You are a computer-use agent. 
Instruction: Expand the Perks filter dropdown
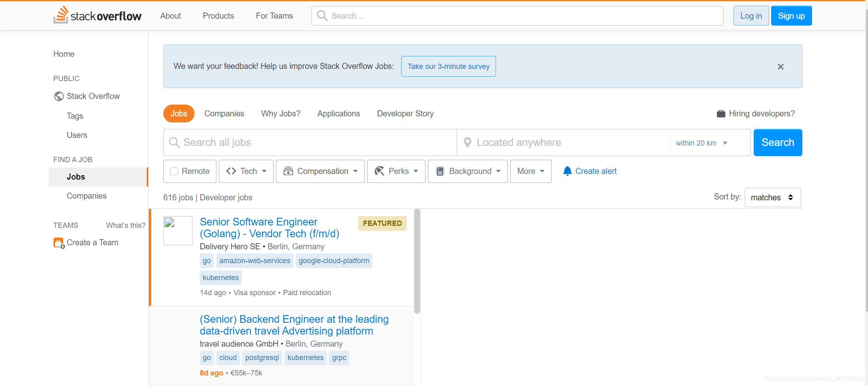click(396, 171)
